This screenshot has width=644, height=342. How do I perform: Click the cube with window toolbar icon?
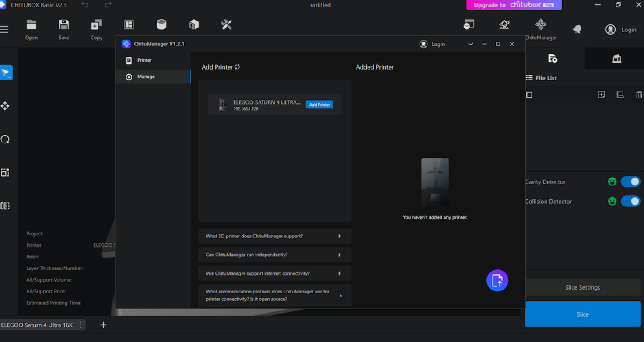pos(469,24)
